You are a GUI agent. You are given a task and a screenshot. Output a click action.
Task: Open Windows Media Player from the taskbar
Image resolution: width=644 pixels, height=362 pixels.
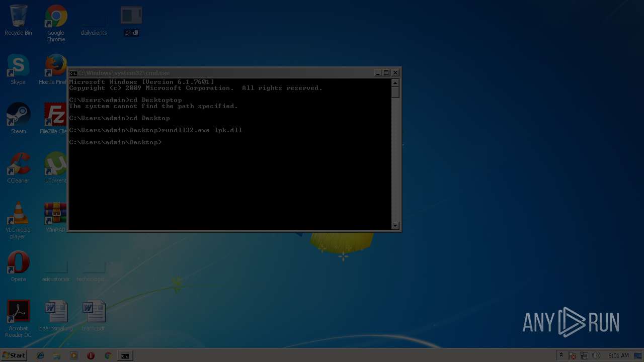pyautogui.click(x=74, y=355)
